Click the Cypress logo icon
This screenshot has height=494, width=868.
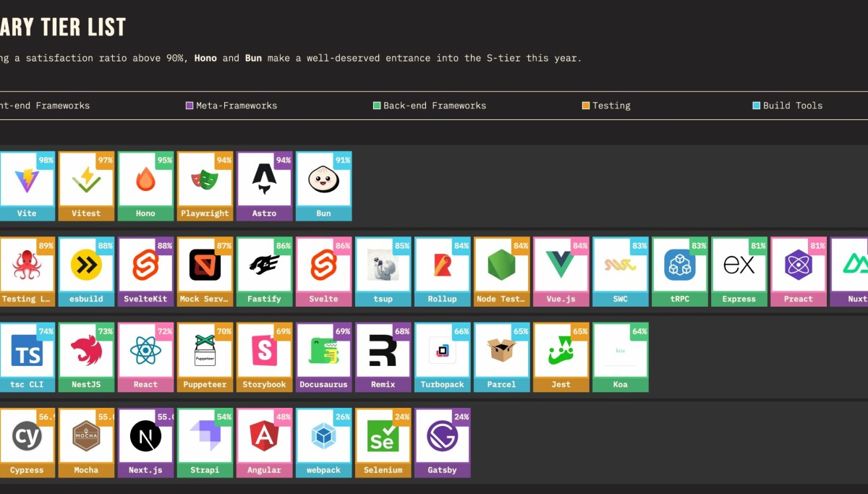[27, 436]
